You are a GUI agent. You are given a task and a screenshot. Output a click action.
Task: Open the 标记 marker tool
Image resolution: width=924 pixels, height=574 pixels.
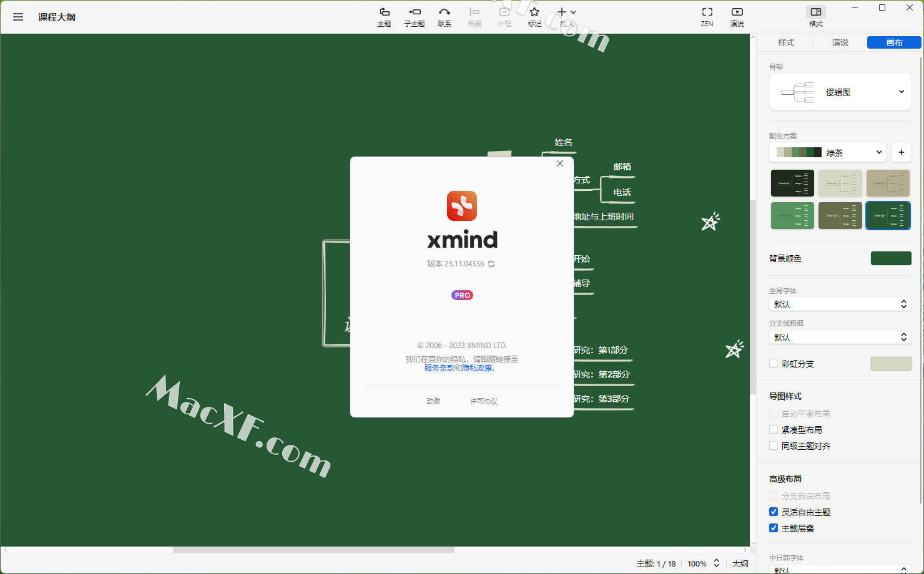(x=534, y=17)
